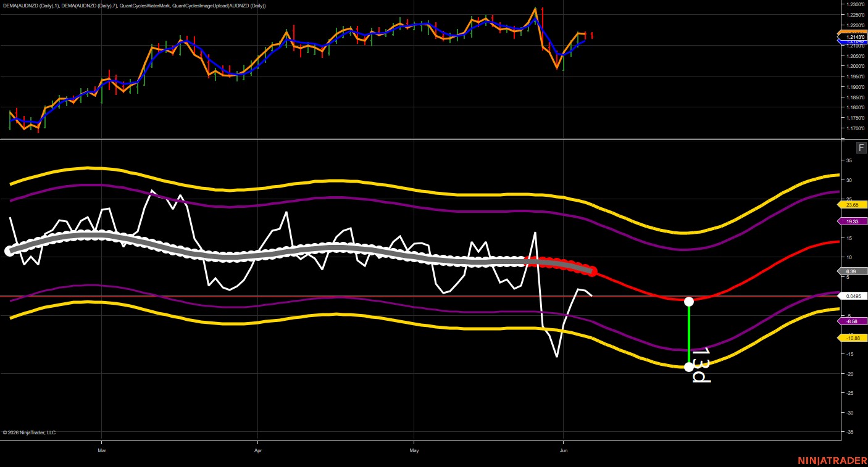868x467 pixels.
Task: Click the purple 19.33 value marker
Action: (853, 221)
